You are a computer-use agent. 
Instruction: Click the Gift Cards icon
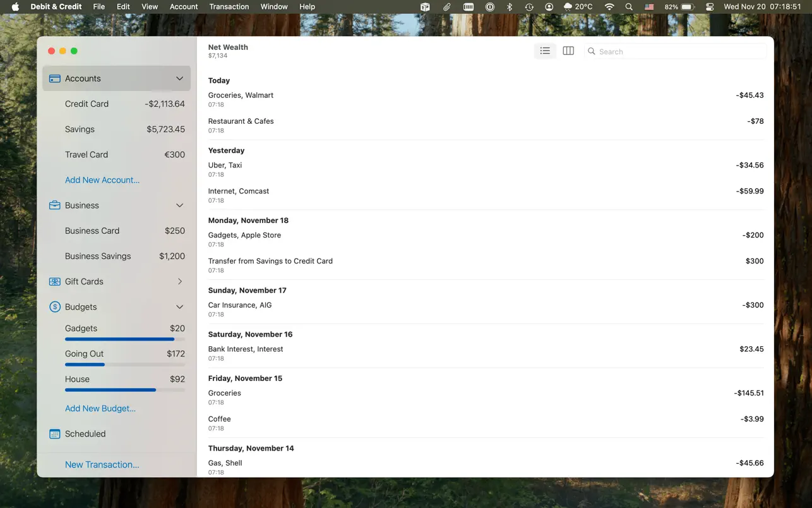coord(55,282)
